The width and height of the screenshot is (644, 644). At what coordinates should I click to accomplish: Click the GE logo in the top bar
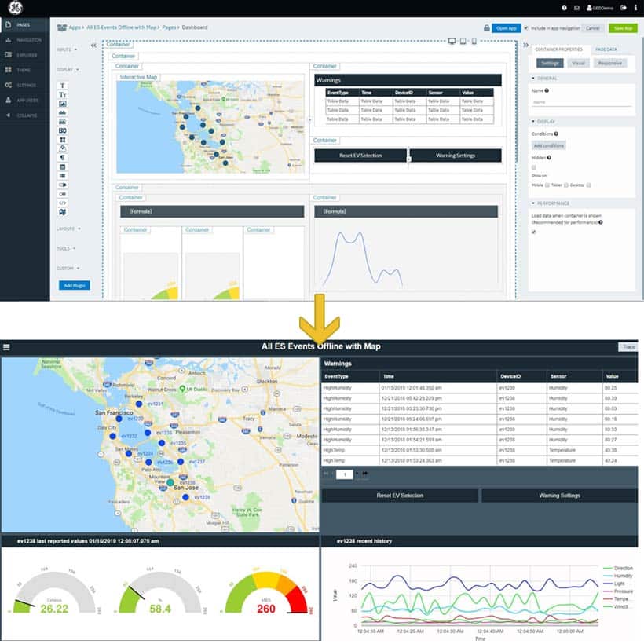coord(16,7)
